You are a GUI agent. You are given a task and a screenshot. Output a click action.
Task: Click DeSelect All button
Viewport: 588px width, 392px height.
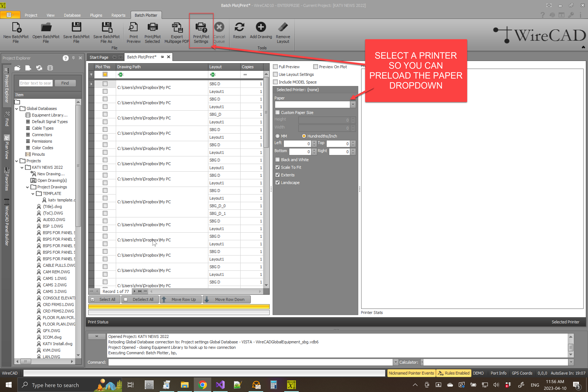click(x=140, y=299)
